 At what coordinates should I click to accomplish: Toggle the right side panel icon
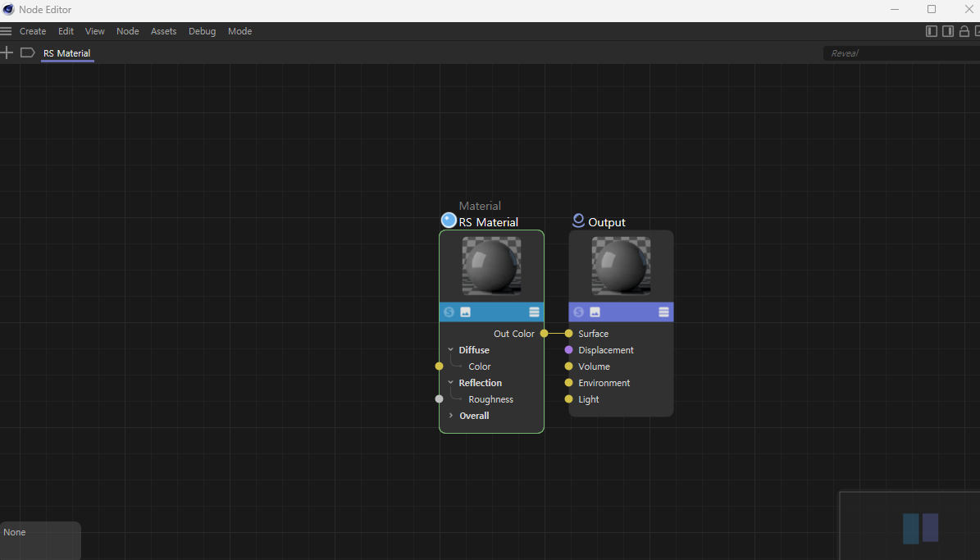click(x=948, y=31)
